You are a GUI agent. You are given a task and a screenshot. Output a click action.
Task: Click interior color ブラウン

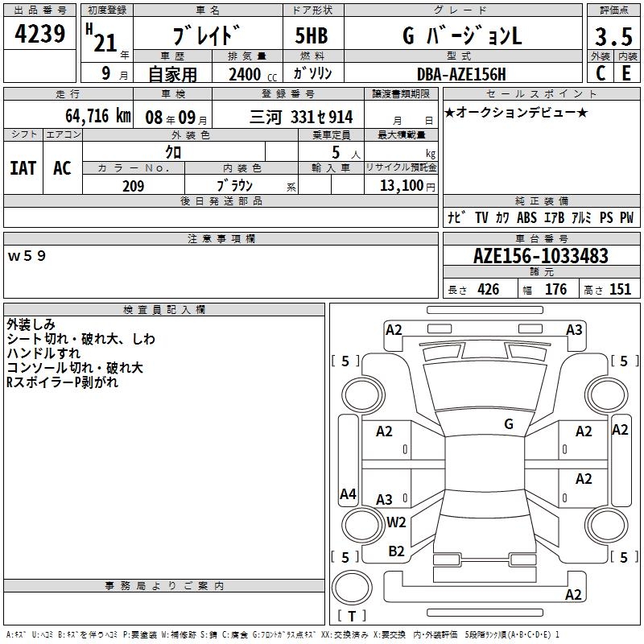[234, 186]
